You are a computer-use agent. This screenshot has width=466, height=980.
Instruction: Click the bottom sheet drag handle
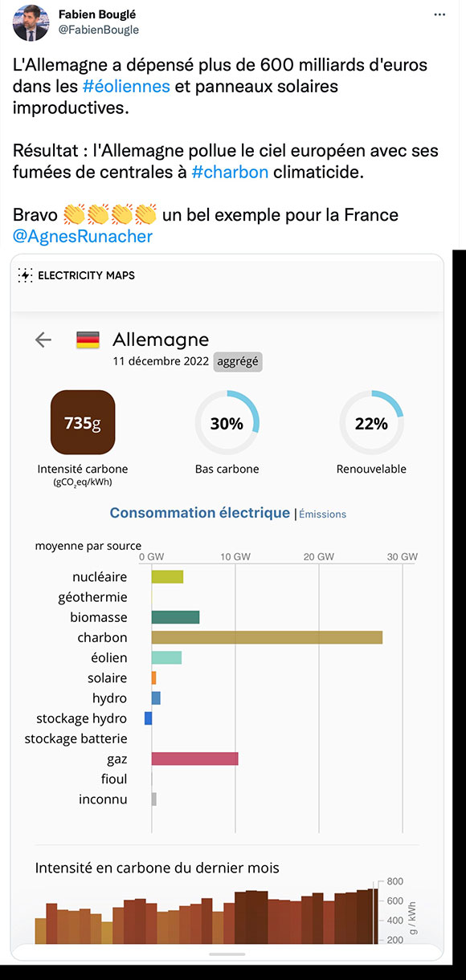coord(227,954)
